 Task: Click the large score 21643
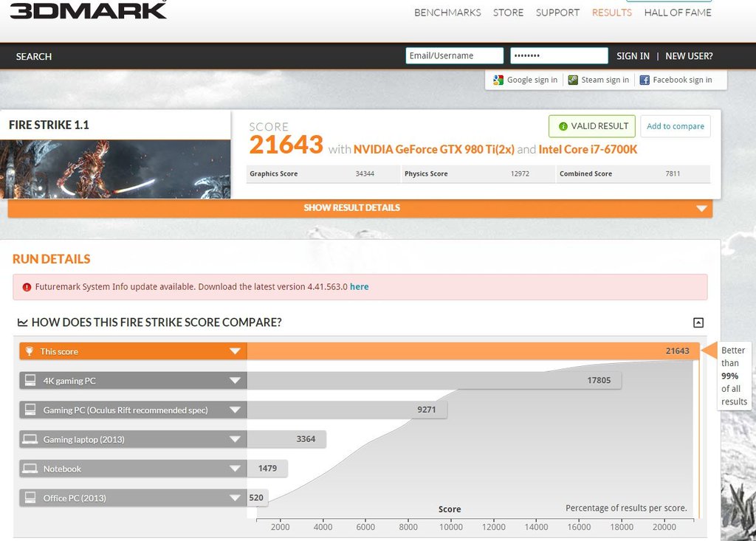(x=286, y=145)
